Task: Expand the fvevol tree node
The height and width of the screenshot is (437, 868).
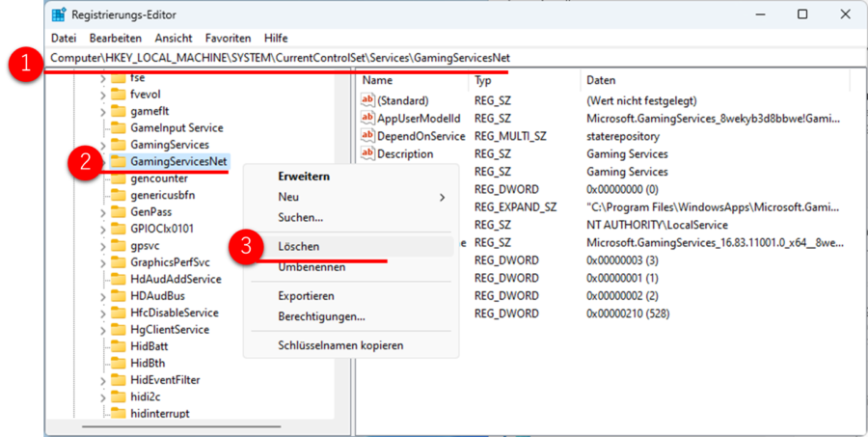Action: pyautogui.click(x=103, y=96)
